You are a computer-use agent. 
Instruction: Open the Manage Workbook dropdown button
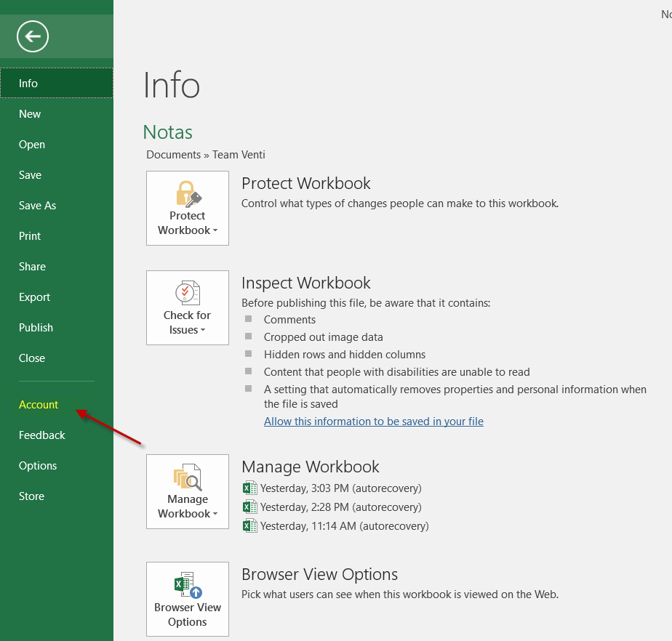[188, 491]
